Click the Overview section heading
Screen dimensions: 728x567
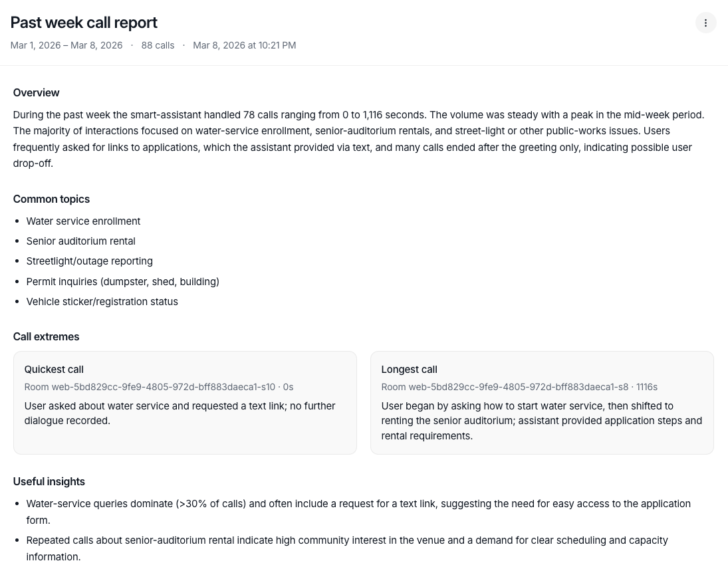pyautogui.click(x=36, y=93)
